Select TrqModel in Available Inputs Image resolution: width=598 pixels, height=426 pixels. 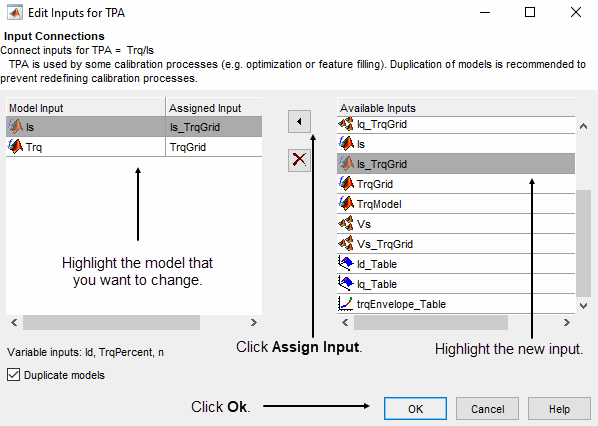click(456, 204)
